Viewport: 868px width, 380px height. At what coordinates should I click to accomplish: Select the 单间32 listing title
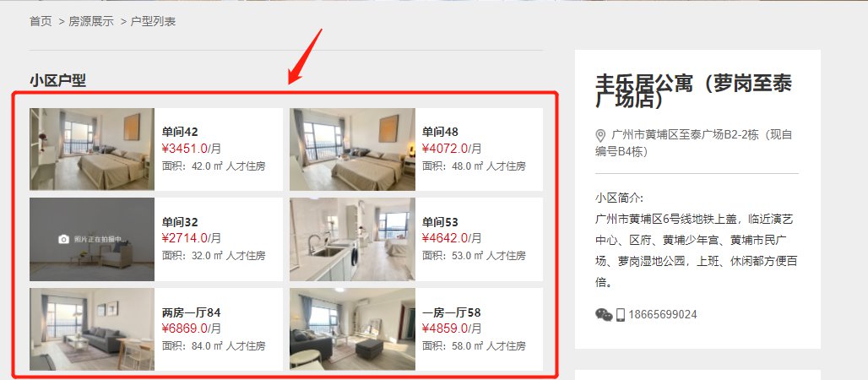(180, 222)
